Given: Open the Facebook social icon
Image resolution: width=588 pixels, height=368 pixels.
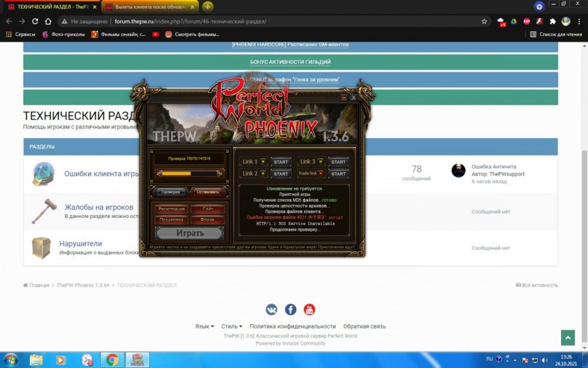Looking at the screenshot, I should [290, 310].
